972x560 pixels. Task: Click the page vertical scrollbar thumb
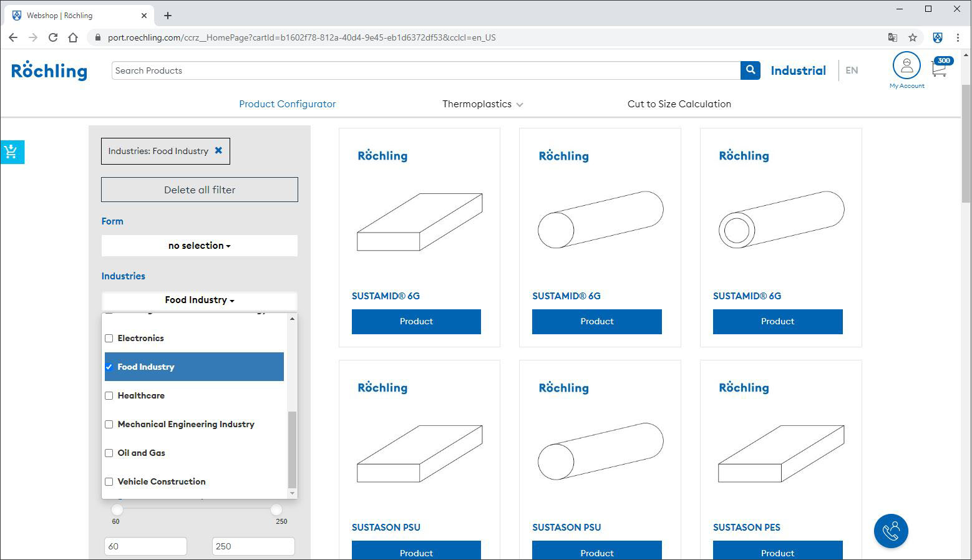(x=966, y=145)
